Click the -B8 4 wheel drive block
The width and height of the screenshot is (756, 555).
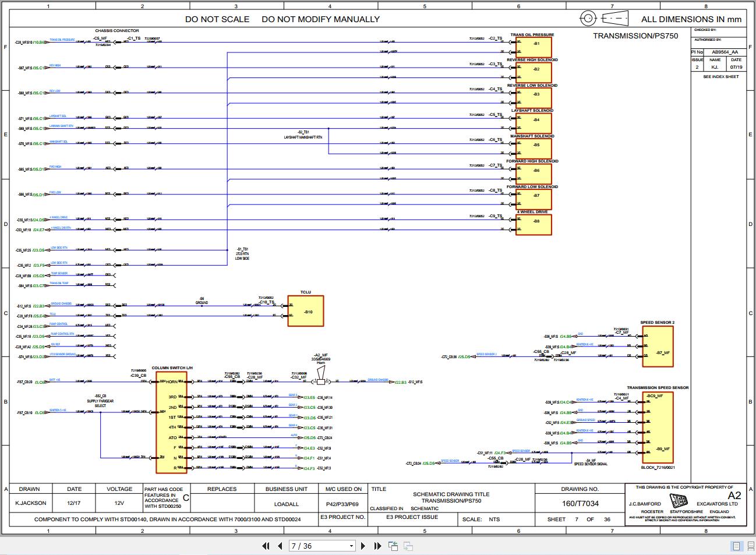tap(534, 224)
